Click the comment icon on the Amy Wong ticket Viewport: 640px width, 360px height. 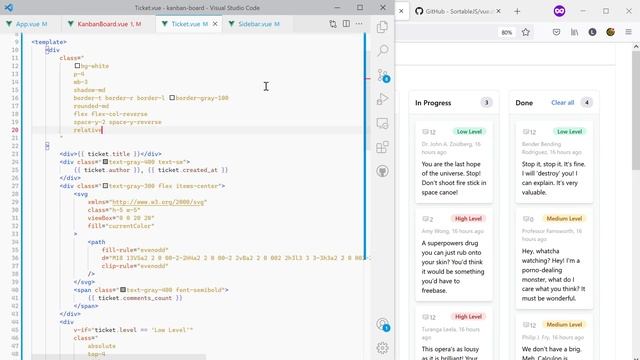(425, 219)
